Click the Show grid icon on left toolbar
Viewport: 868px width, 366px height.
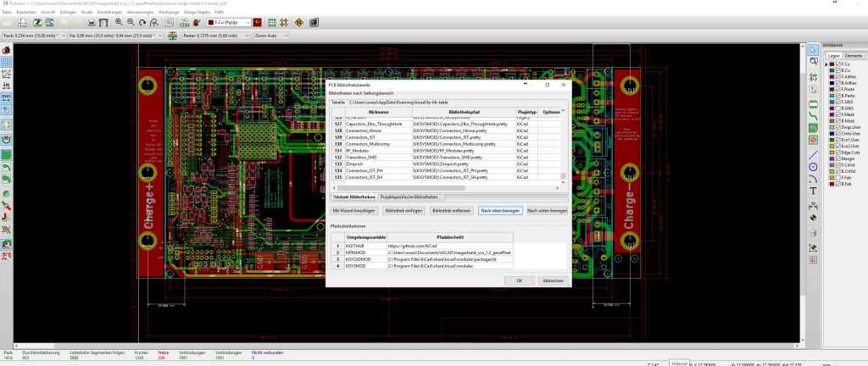pyautogui.click(x=7, y=61)
